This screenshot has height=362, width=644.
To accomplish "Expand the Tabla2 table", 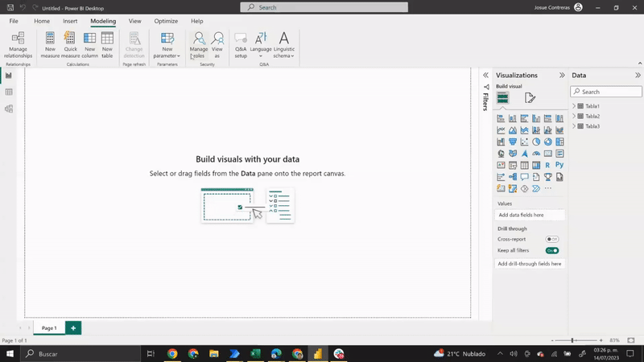I will 574,116.
